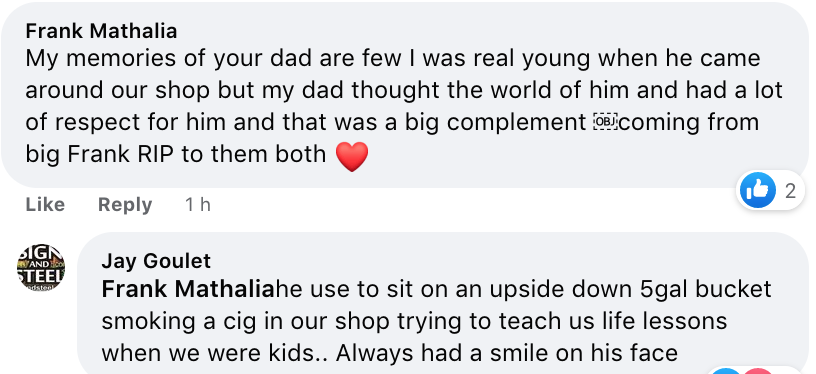
Task: Click the partial blue reaction icon on Jay's reply
Action: [726, 371]
